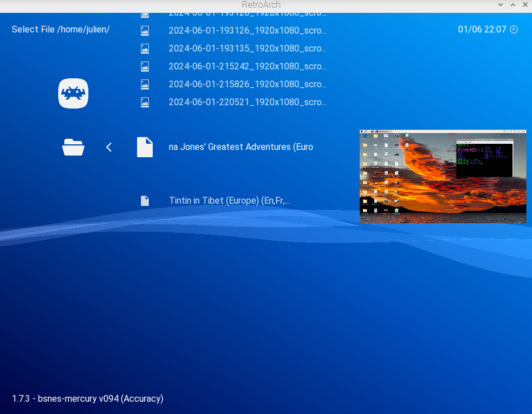The width and height of the screenshot is (532, 414).
Task: Select Tintin in Tibet (Europe) entry
Action: coord(229,201)
